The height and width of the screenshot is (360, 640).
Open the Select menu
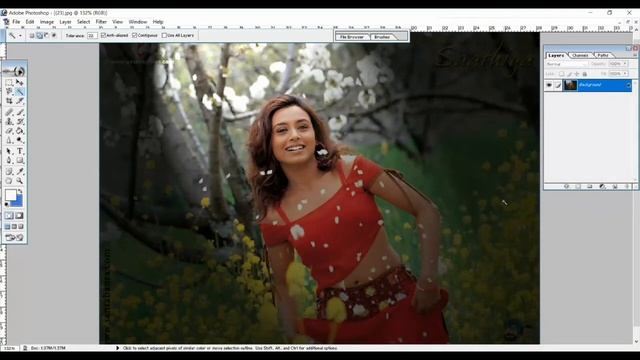coord(83,22)
